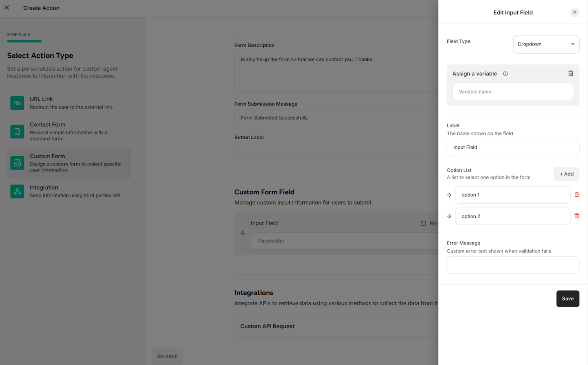588x365 pixels.
Task: Click the drag handle next to Input Field
Action: 243,233
